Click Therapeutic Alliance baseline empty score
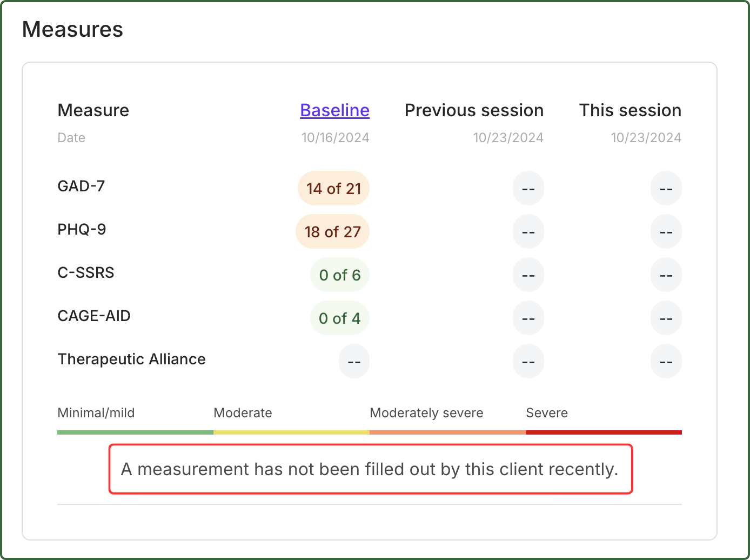The width and height of the screenshot is (750, 560). pos(354,362)
